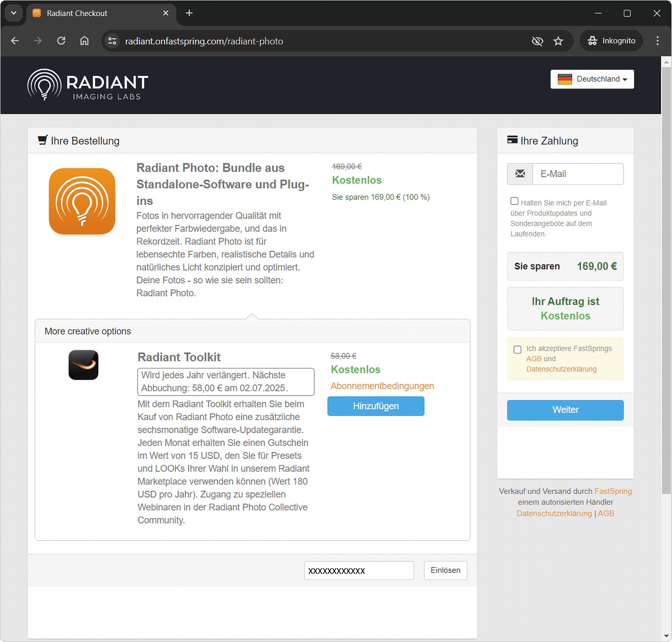
Task: Go back to the previous page
Action: click(x=15, y=41)
